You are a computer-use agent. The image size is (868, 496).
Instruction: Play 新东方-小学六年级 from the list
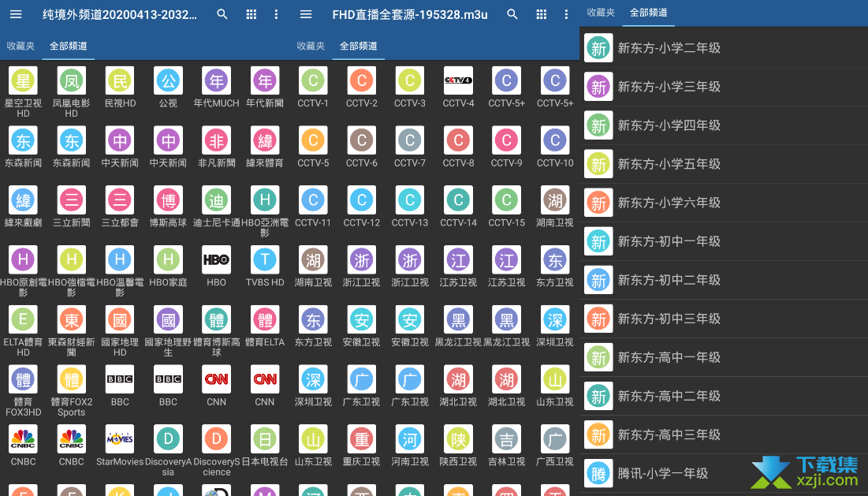[724, 203]
